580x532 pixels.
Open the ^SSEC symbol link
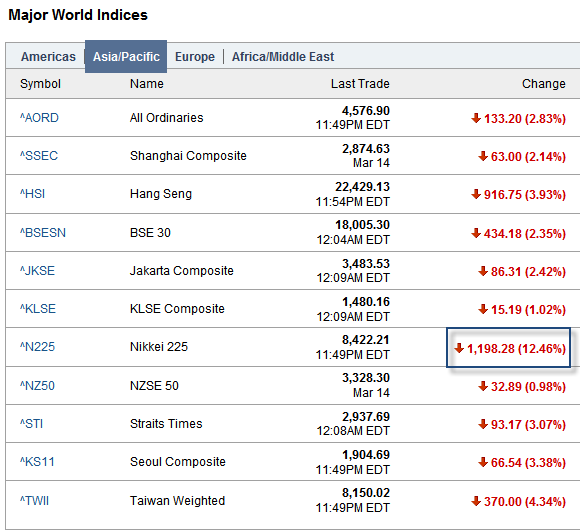pyautogui.click(x=38, y=156)
